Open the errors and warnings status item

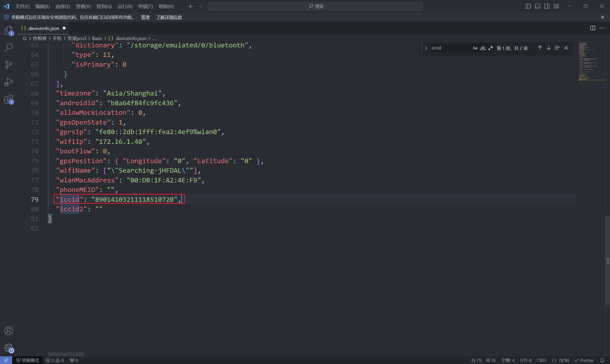(x=55, y=360)
